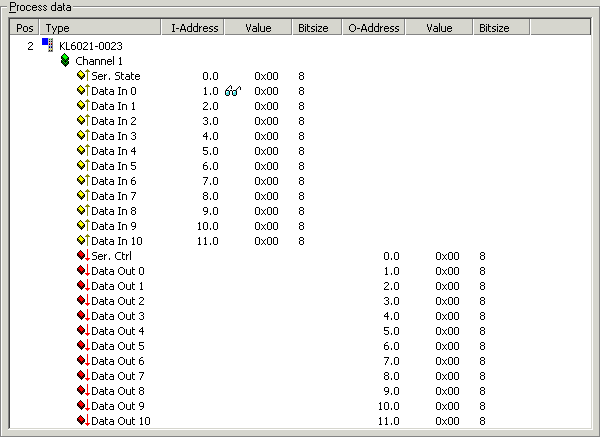This screenshot has width=600, height=437.
Task: Click the yellow icon beside Data In 4
Action: click(83, 150)
